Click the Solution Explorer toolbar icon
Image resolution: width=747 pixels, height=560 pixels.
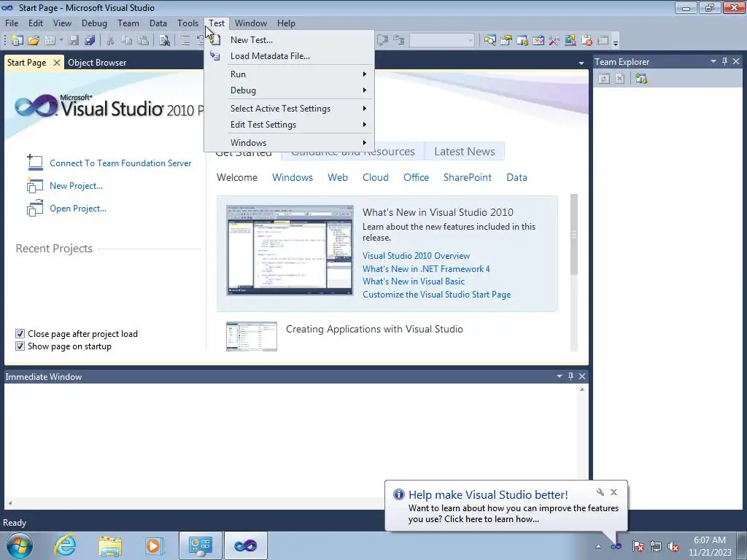click(489, 41)
